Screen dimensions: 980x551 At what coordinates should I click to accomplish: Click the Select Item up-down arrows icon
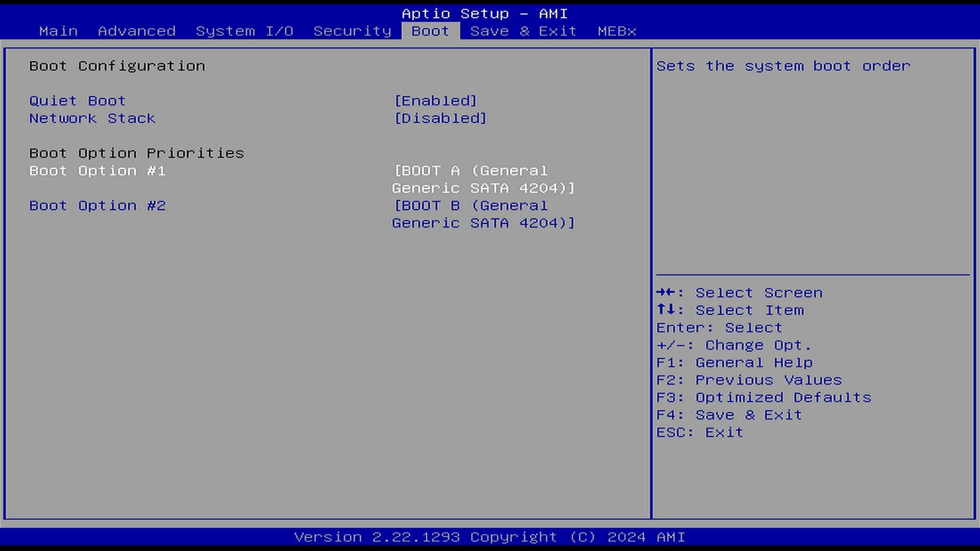click(x=666, y=310)
